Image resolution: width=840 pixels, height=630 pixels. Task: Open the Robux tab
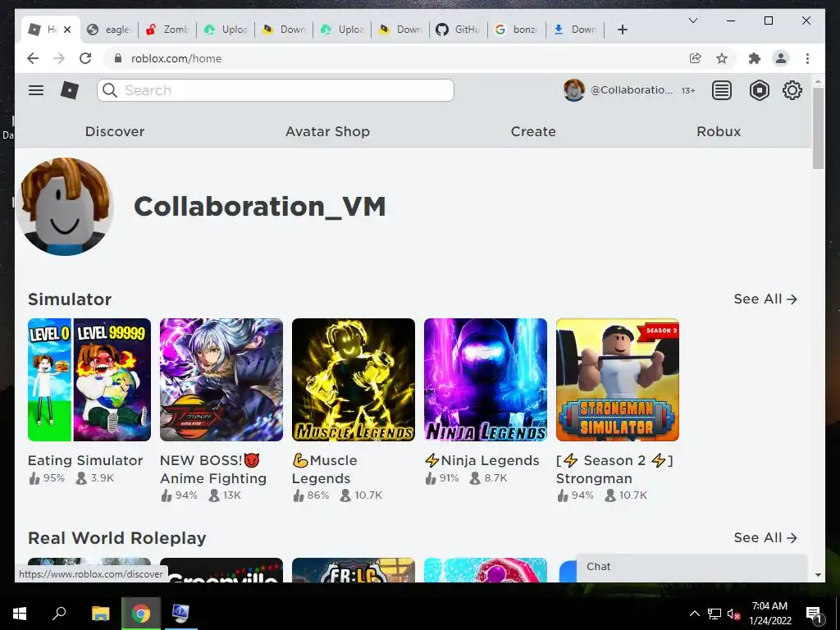click(x=719, y=131)
